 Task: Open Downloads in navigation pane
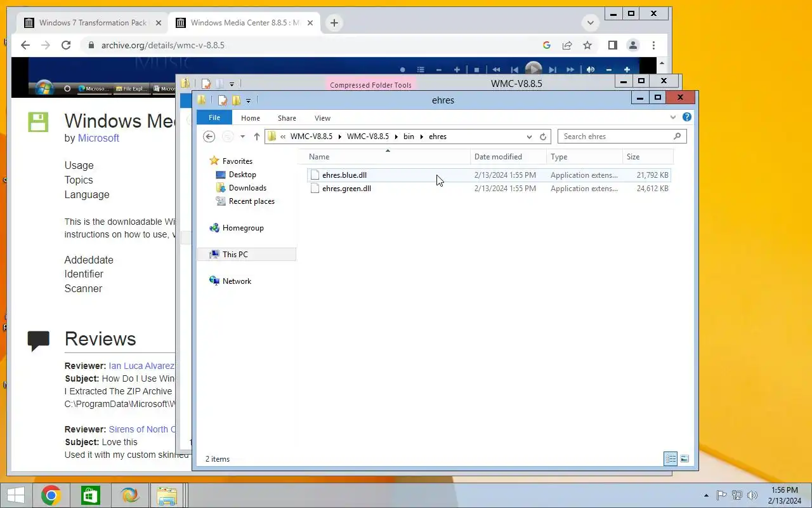(x=247, y=188)
